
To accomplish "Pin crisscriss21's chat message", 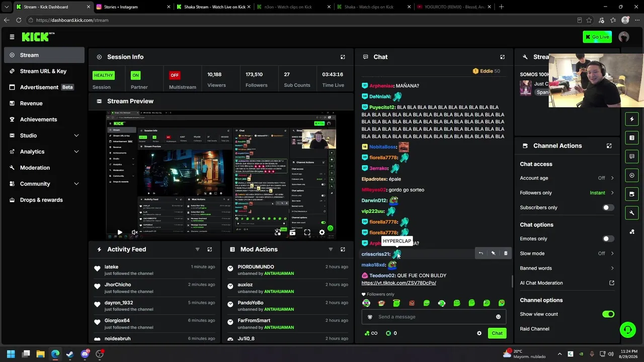I will (x=493, y=253).
